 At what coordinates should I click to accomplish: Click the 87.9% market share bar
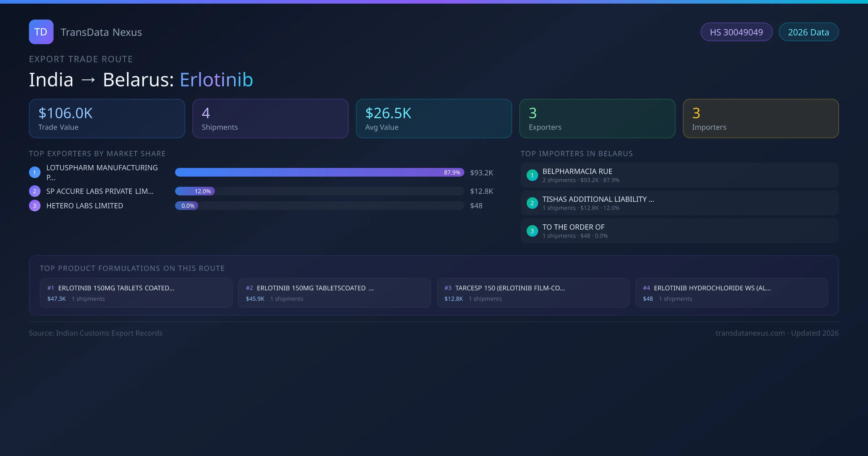click(x=319, y=172)
